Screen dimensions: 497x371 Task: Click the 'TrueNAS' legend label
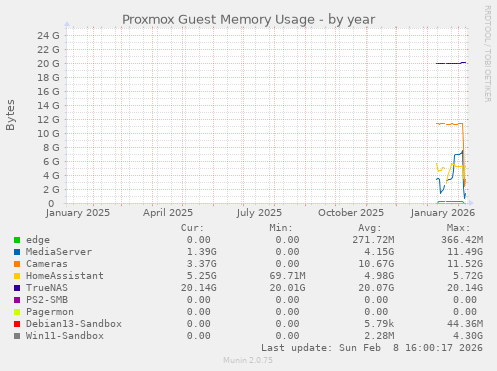click(x=47, y=288)
